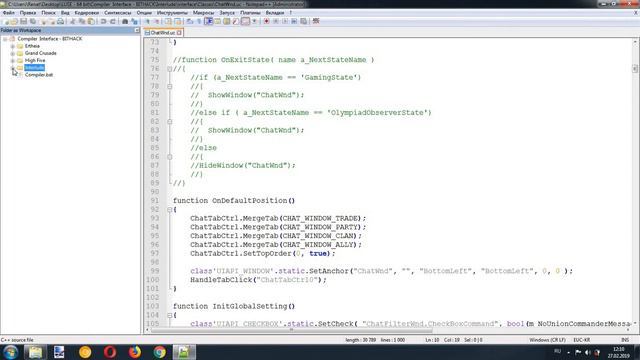The image size is (640, 360).
Task: Toggle the Folder as Workspace panel button
Action: (x=245, y=21)
